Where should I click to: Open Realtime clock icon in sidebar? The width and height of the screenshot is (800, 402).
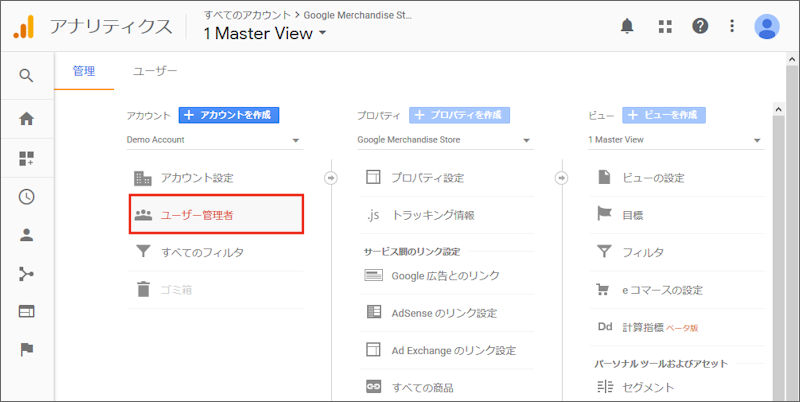coord(27,197)
